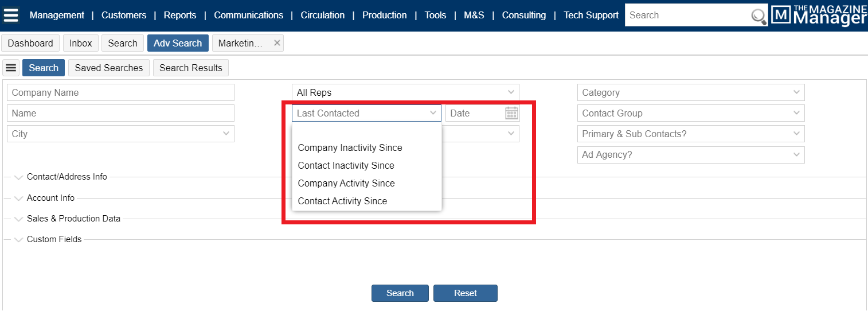868x311 pixels.
Task: Open the All Reps dropdown
Action: click(405, 92)
